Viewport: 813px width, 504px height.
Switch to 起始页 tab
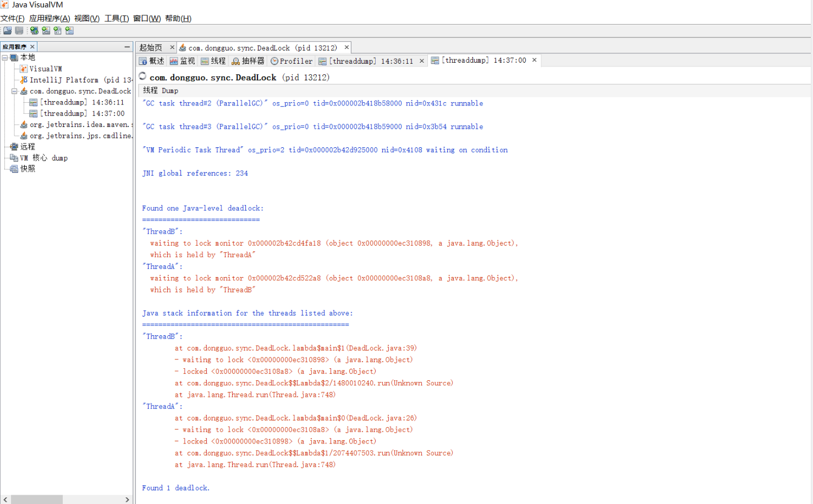point(151,48)
